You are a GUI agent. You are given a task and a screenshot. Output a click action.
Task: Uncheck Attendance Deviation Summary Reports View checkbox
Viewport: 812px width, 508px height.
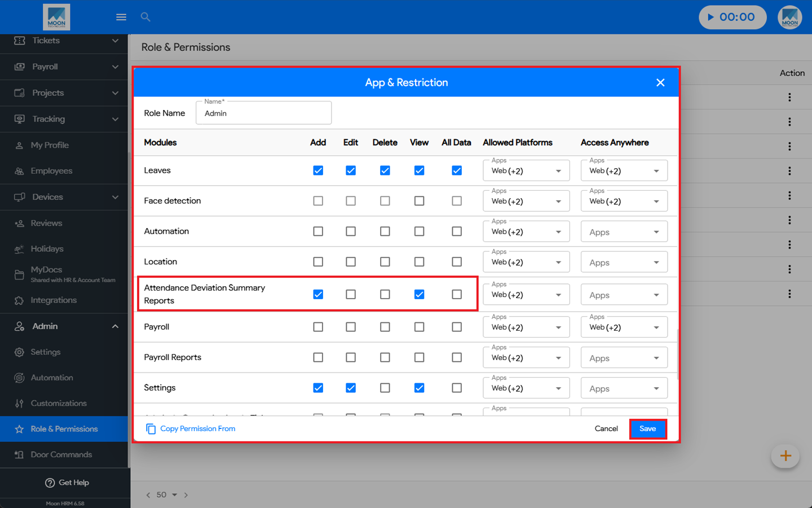(x=419, y=295)
